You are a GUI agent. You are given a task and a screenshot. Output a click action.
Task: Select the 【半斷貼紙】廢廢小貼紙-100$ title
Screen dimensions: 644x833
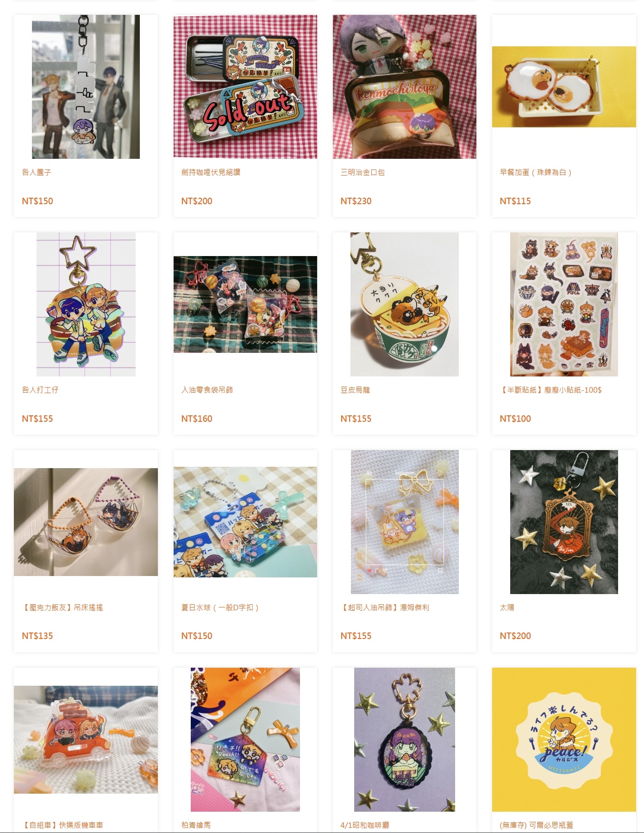pyautogui.click(x=550, y=390)
